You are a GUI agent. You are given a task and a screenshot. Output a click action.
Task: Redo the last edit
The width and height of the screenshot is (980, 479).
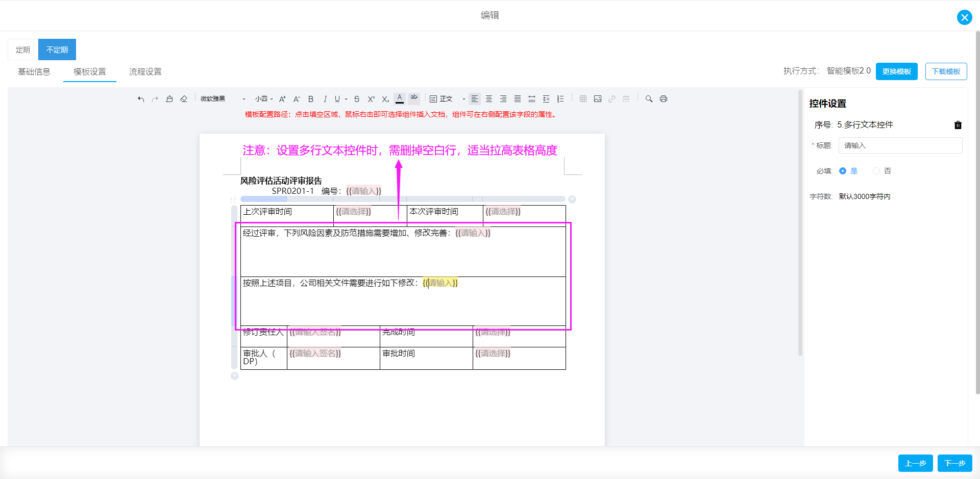155,99
